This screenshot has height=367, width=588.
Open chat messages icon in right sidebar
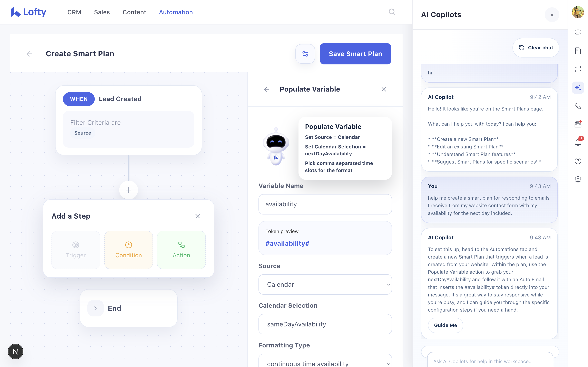click(578, 32)
